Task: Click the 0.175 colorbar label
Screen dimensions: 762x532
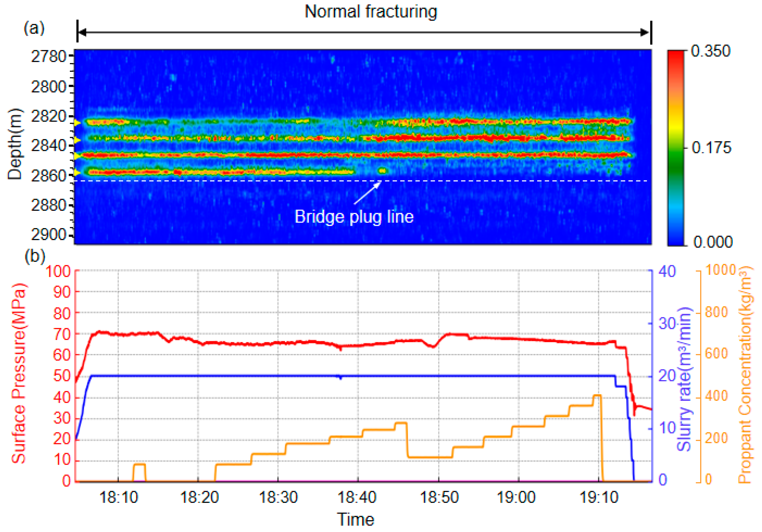Action: coord(711,148)
